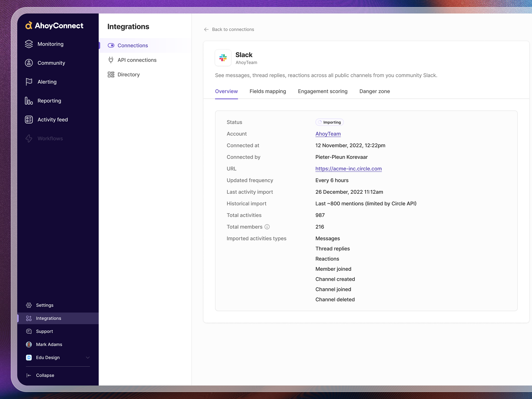This screenshot has width=532, height=399.
Task: Click the info icon beside Total members
Action: pos(267,227)
